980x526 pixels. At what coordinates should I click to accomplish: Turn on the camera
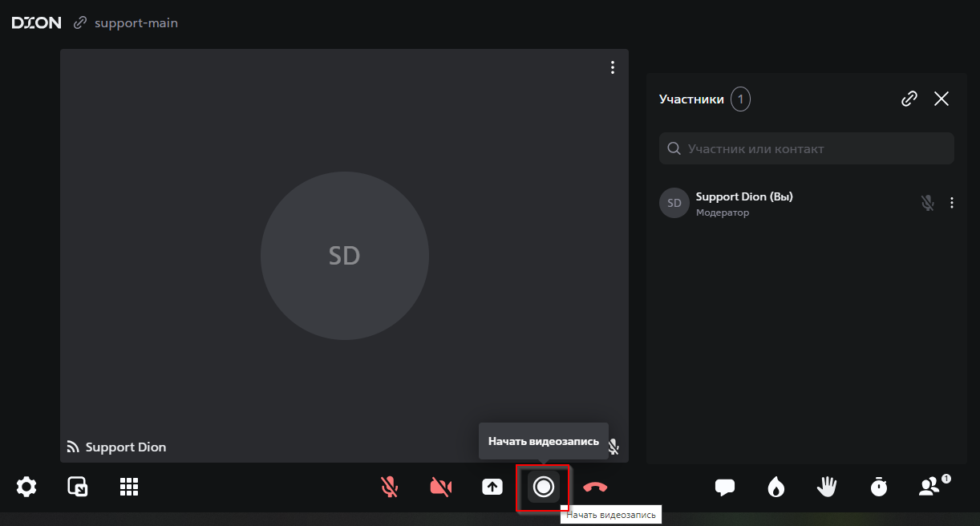[441, 487]
